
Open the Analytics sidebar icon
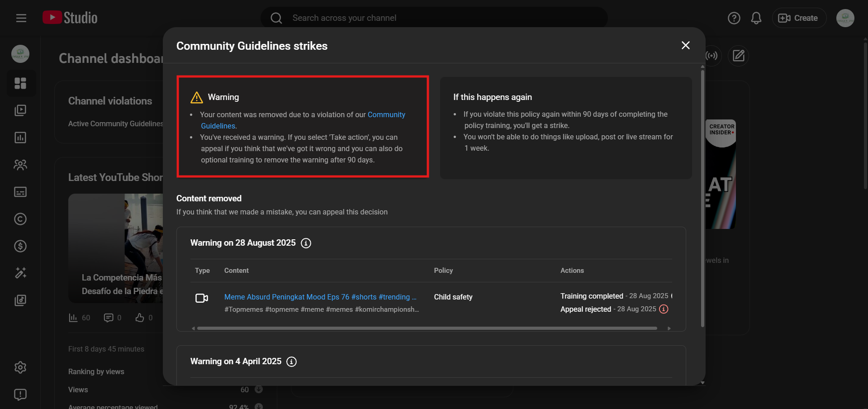[20, 138]
